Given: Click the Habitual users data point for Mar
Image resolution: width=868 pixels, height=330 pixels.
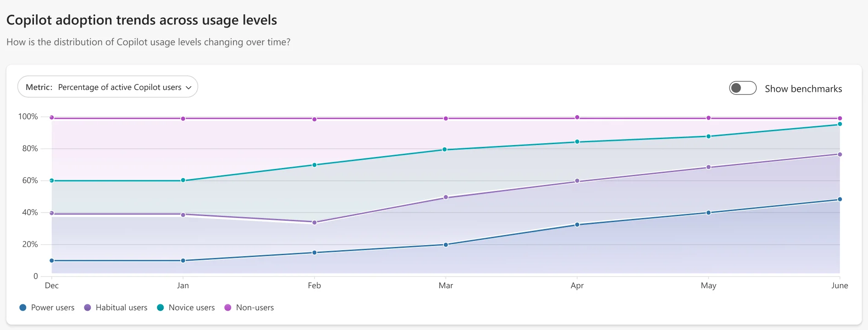Looking at the screenshot, I should tap(446, 197).
